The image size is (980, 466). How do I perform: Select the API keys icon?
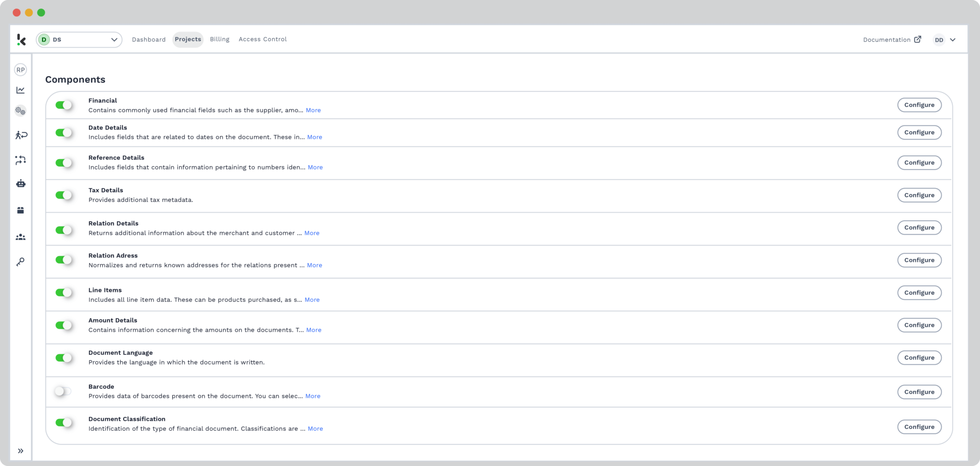pyautogui.click(x=21, y=261)
